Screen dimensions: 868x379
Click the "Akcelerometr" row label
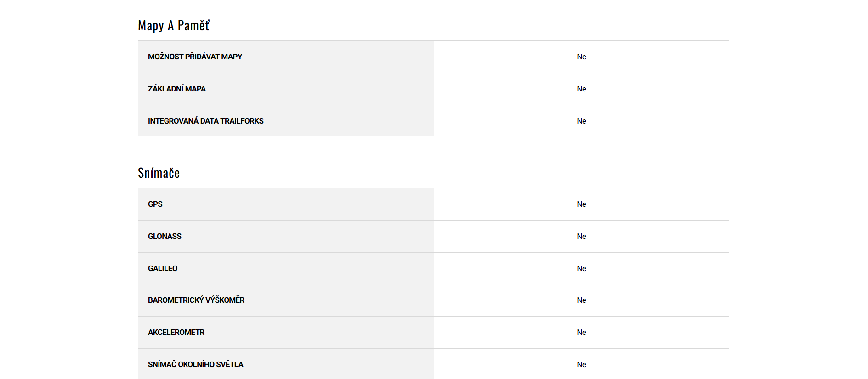[x=176, y=332]
